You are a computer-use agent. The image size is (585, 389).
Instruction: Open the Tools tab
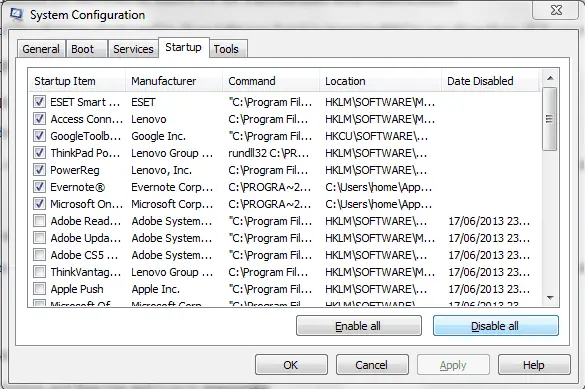(228, 49)
